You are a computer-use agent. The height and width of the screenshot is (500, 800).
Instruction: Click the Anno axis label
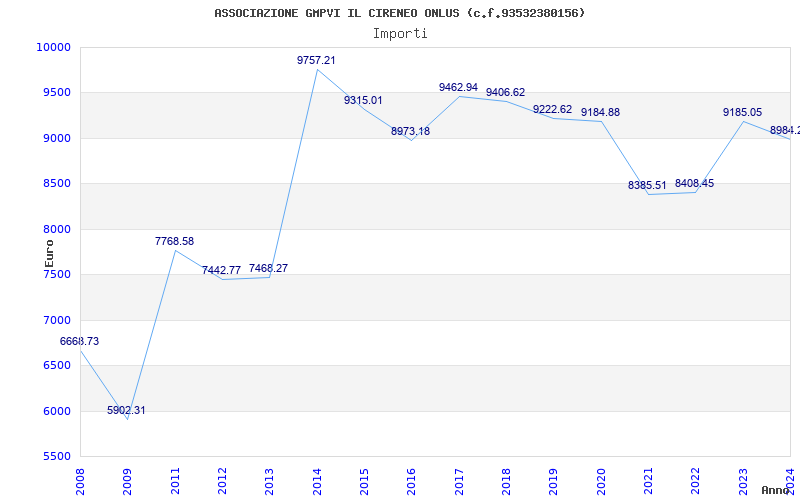click(774, 491)
